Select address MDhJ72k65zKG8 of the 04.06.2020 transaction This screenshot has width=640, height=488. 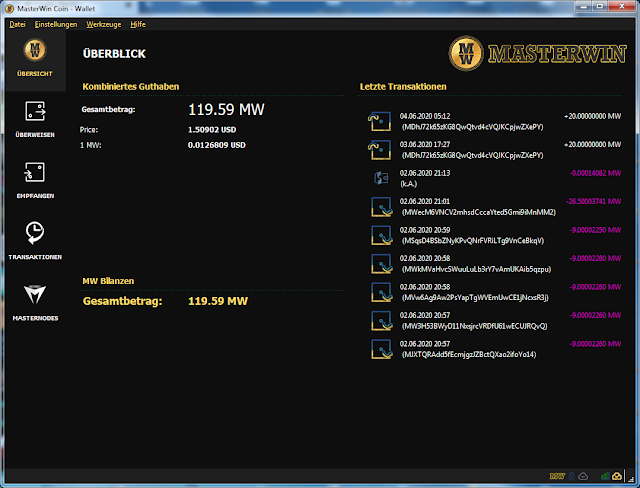click(x=473, y=127)
